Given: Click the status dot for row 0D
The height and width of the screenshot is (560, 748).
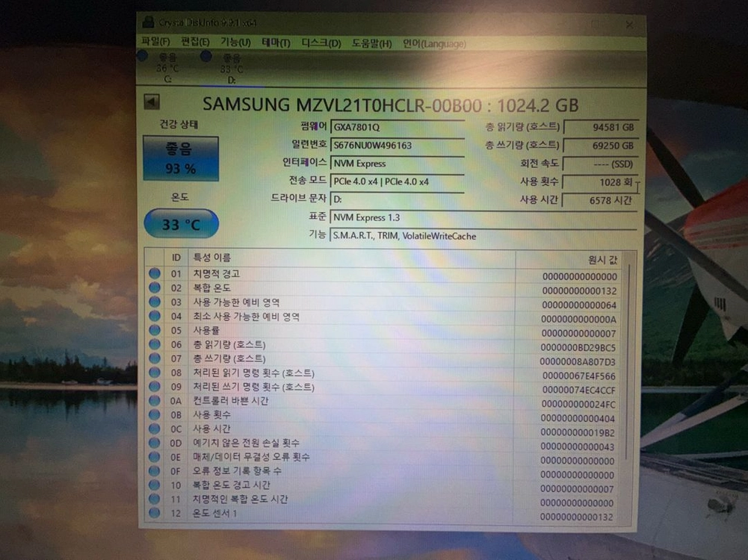Looking at the screenshot, I should tap(155, 442).
